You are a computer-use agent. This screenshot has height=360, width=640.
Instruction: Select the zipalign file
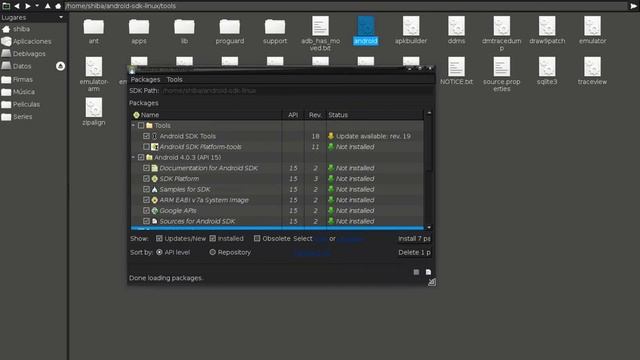coord(93,112)
